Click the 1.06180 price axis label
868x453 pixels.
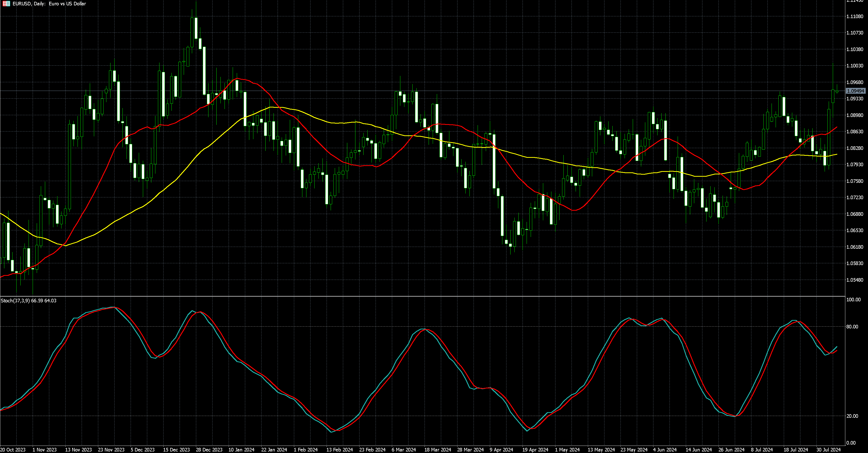pos(854,247)
